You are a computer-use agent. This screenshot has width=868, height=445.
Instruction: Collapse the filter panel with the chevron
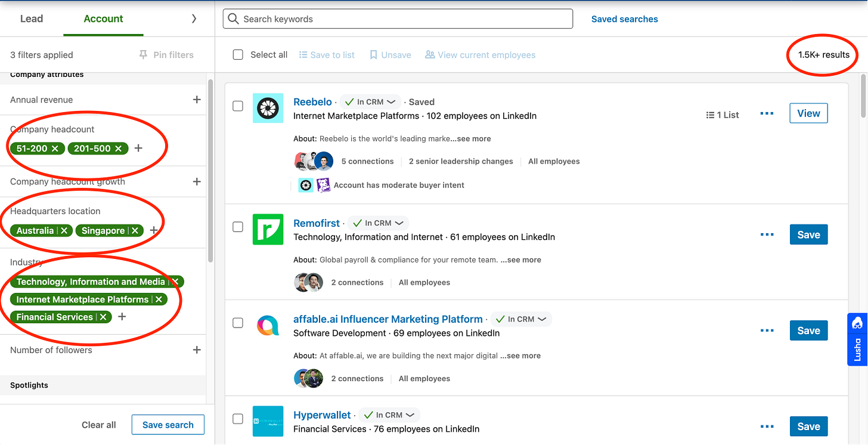194,19
